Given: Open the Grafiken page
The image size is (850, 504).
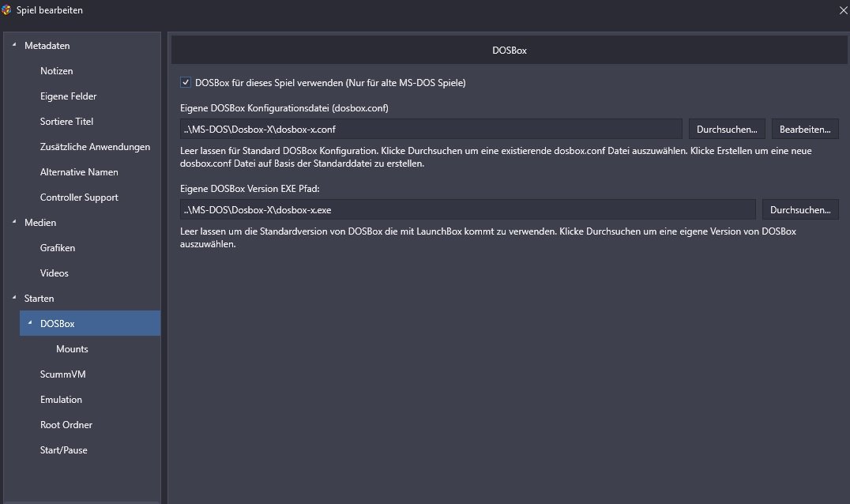Looking at the screenshot, I should pos(58,248).
